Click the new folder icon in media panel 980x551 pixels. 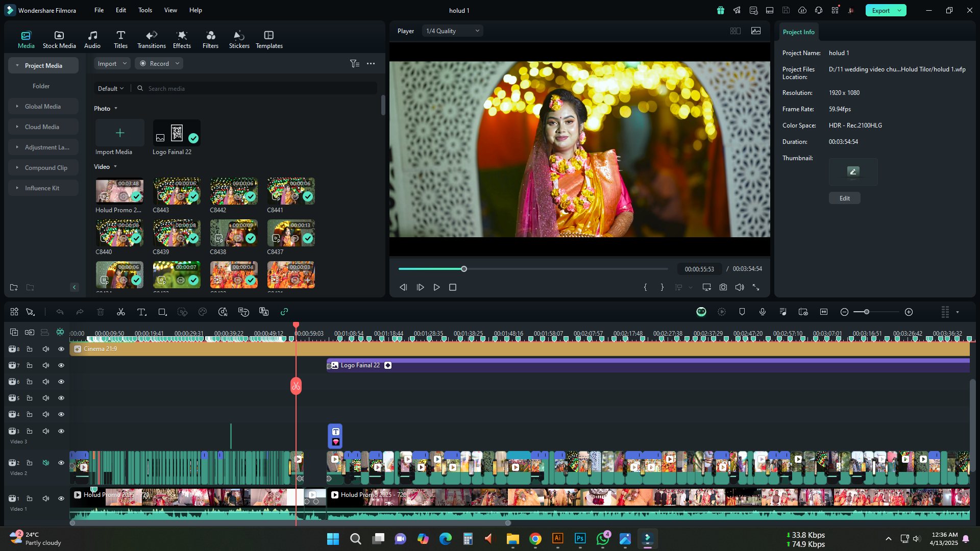[x=14, y=287]
